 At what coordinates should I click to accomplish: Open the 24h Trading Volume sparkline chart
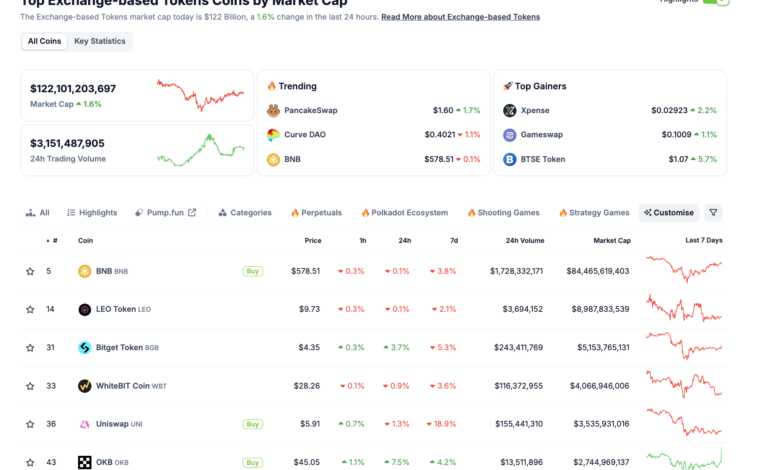200,150
